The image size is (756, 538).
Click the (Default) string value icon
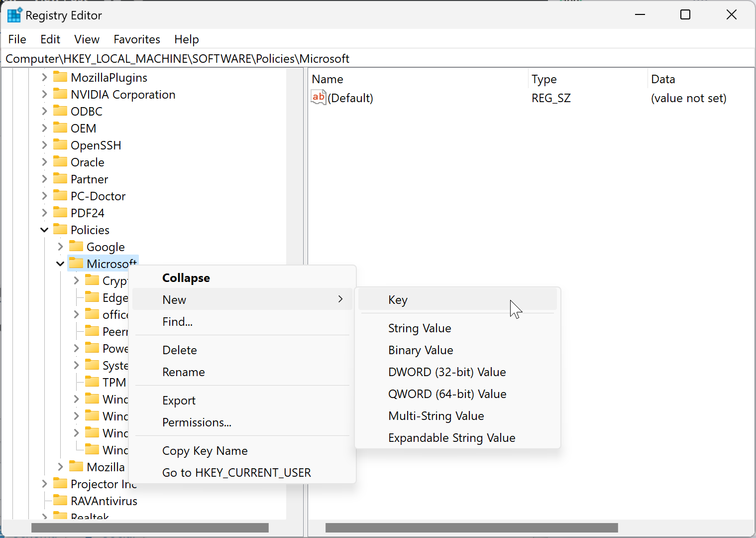pyautogui.click(x=319, y=97)
